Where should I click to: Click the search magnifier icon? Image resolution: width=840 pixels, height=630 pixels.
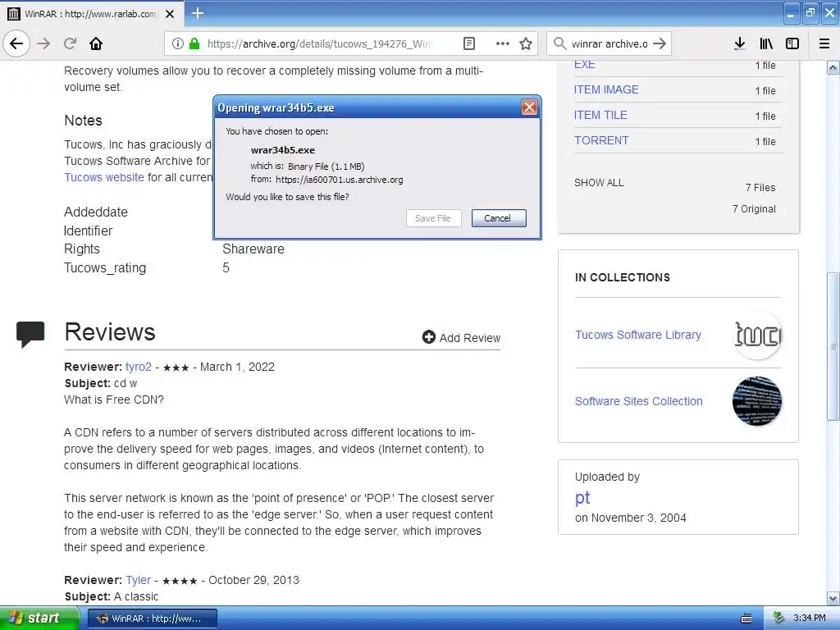click(559, 43)
